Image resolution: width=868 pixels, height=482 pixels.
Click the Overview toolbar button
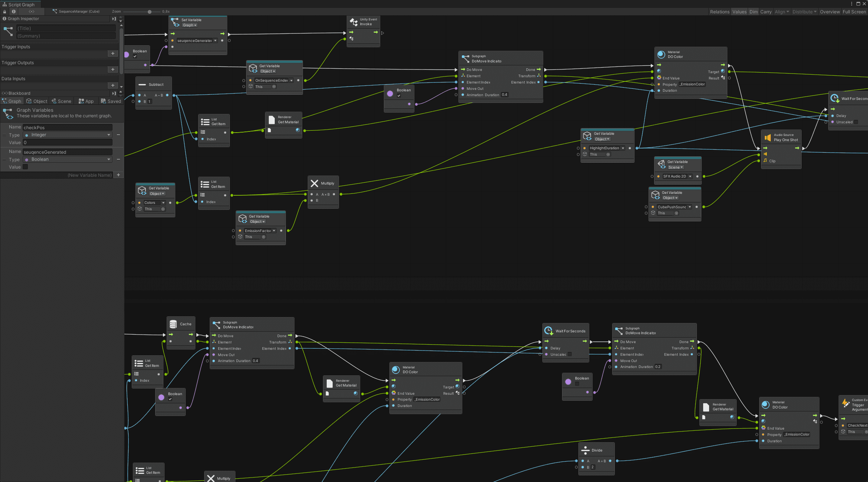pyautogui.click(x=830, y=12)
